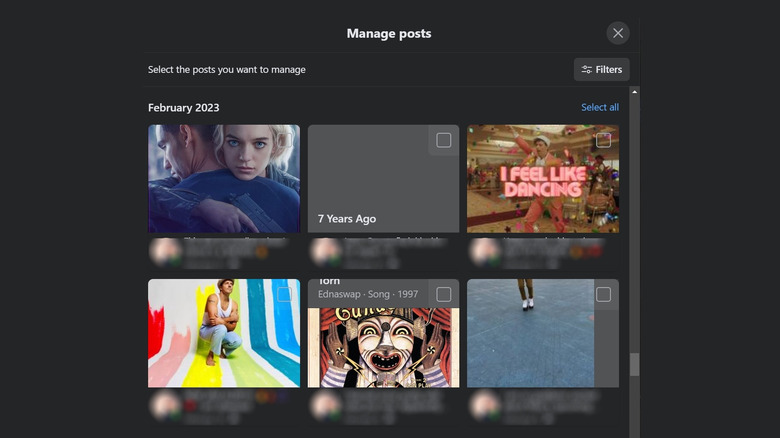Click the posts list scrollbar thumb
Screen dimensions: 780x438
click(x=634, y=365)
